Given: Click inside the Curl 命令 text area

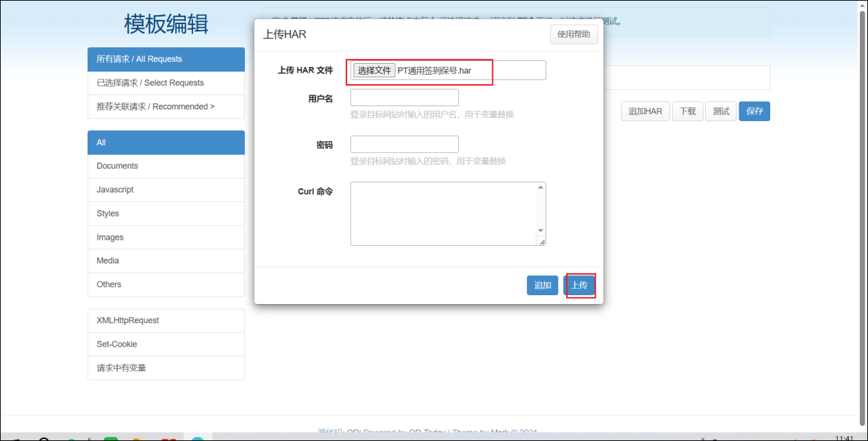Looking at the screenshot, I should pos(442,213).
